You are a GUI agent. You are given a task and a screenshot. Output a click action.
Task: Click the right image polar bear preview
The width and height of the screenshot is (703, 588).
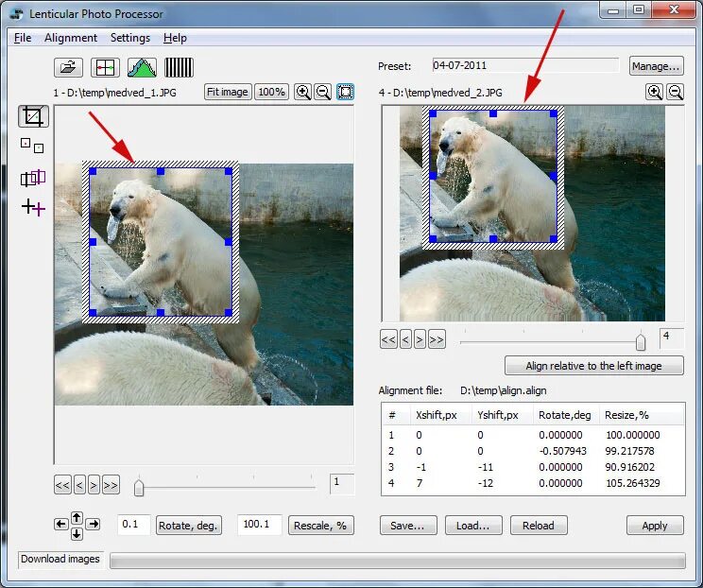pyautogui.click(x=532, y=214)
